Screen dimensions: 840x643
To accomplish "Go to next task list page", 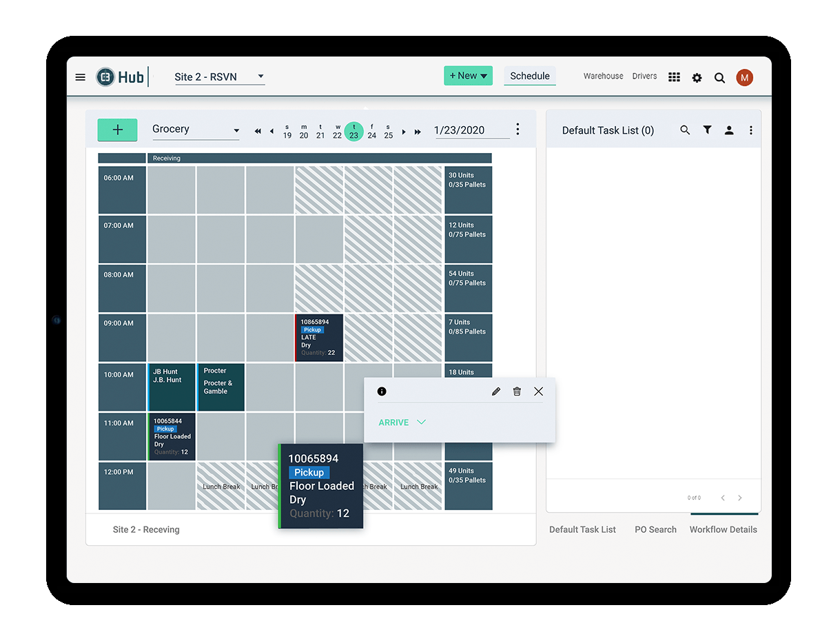I will point(740,498).
